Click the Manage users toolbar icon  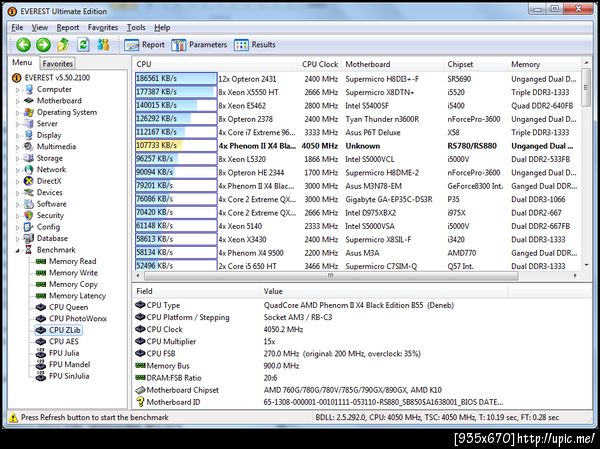click(103, 45)
